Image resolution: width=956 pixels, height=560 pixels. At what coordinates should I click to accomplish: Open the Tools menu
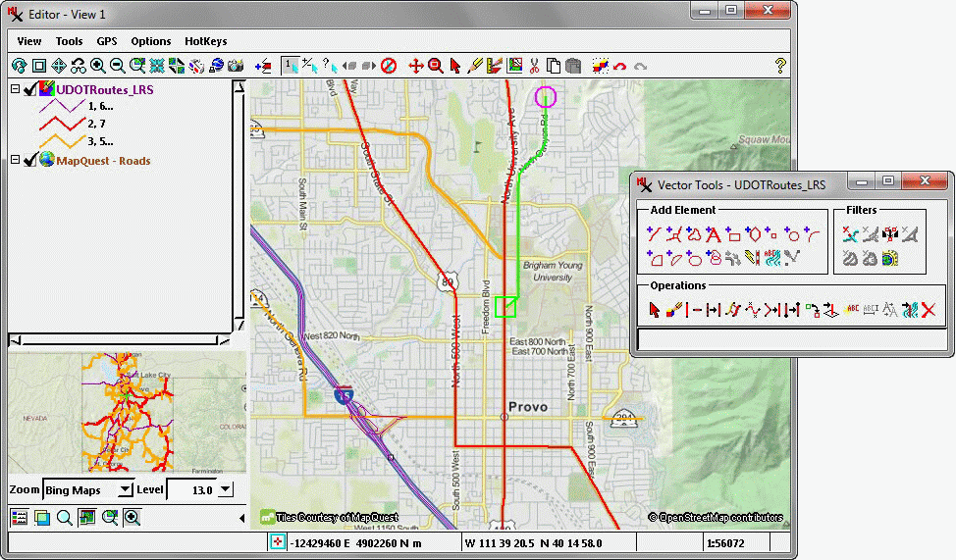coord(69,41)
